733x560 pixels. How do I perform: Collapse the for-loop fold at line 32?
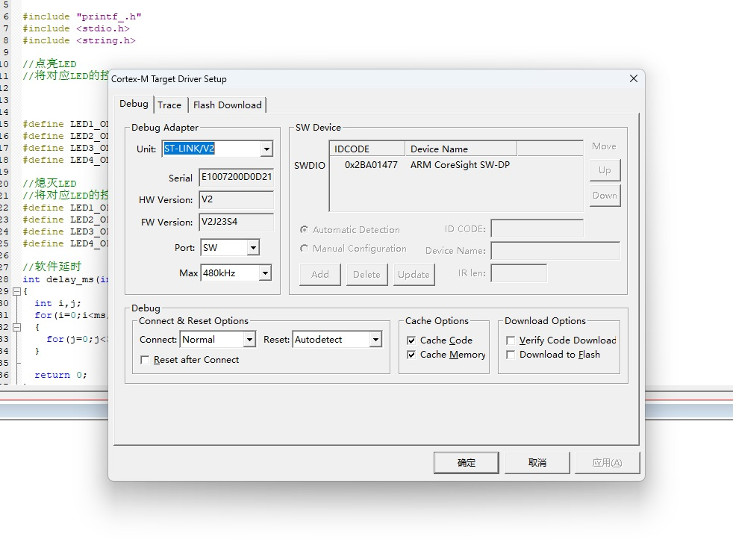point(17,327)
